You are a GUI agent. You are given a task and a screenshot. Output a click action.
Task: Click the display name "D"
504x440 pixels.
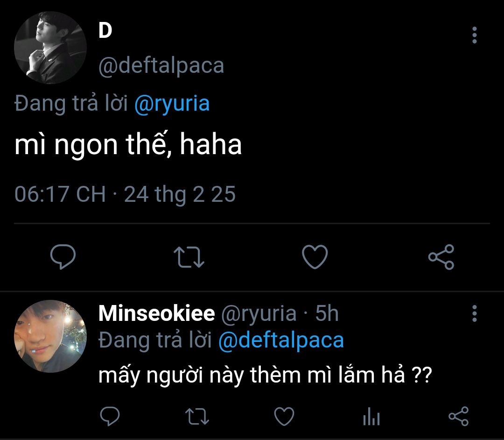pos(105,31)
